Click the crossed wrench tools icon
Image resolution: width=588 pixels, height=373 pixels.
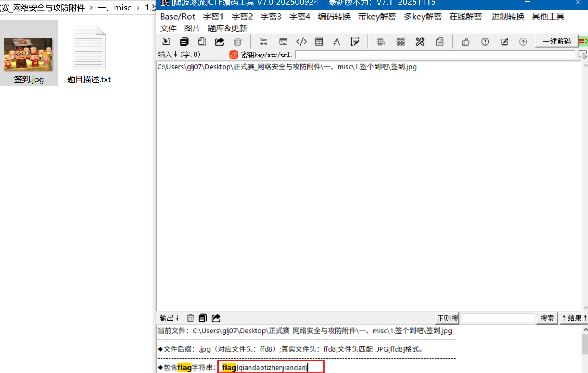[x=420, y=42]
